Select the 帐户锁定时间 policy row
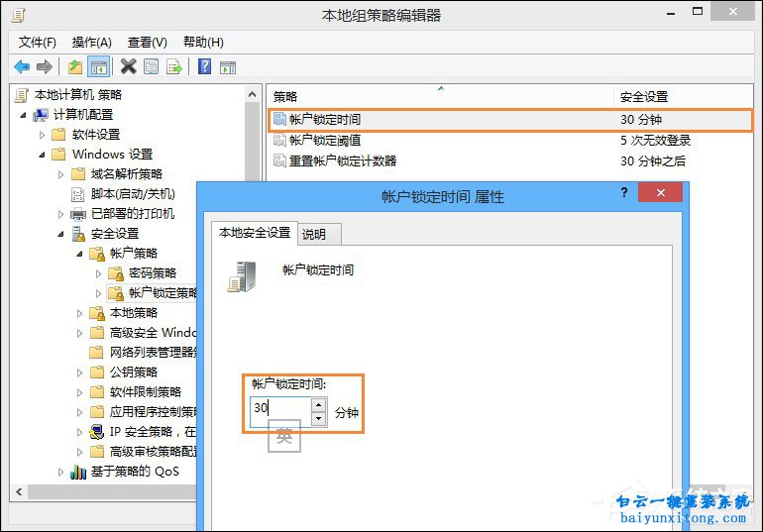Image resolution: width=763 pixels, height=532 pixels. 510,120
